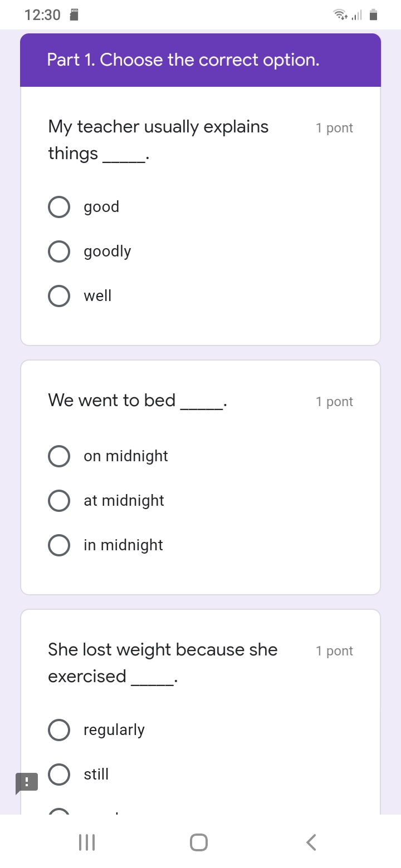
Task: Select "on midnight" radio button
Action: coord(59,456)
